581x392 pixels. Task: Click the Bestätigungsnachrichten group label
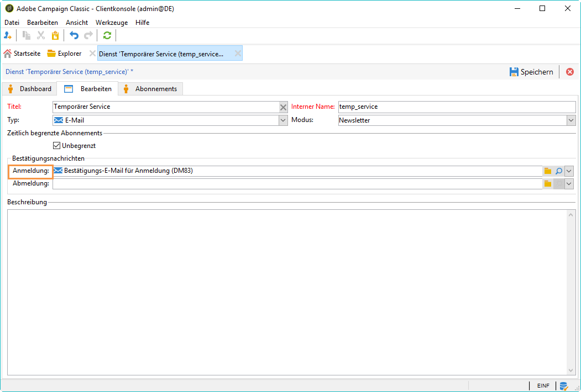[49, 158]
